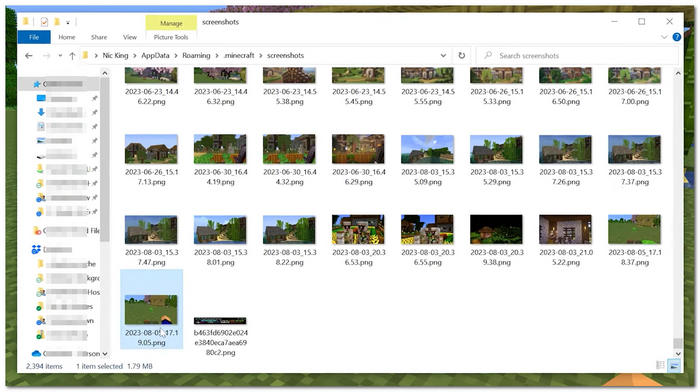Image resolution: width=700 pixels, height=392 pixels.
Task: Open the chevron after .minecraft in breadcrumb
Action: click(x=261, y=55)
